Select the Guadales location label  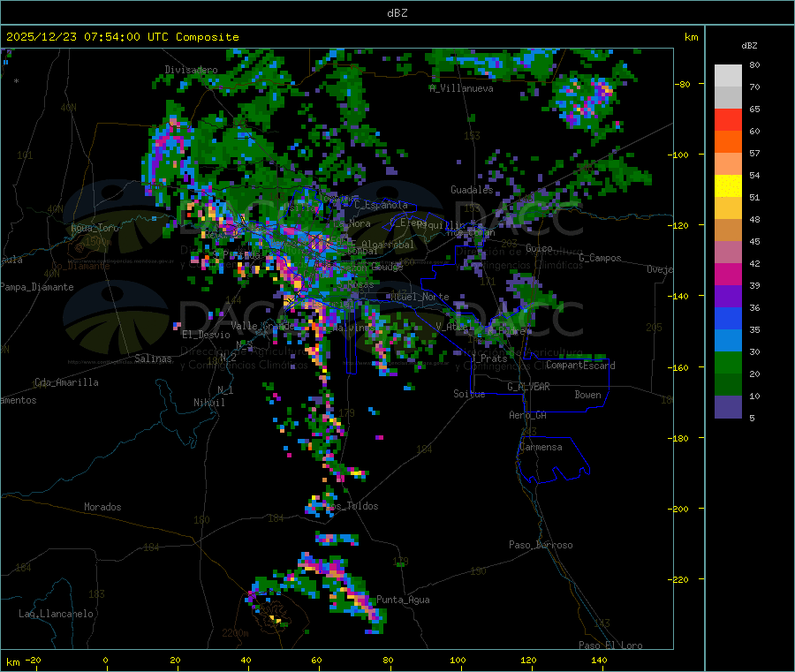click(472, 190)
